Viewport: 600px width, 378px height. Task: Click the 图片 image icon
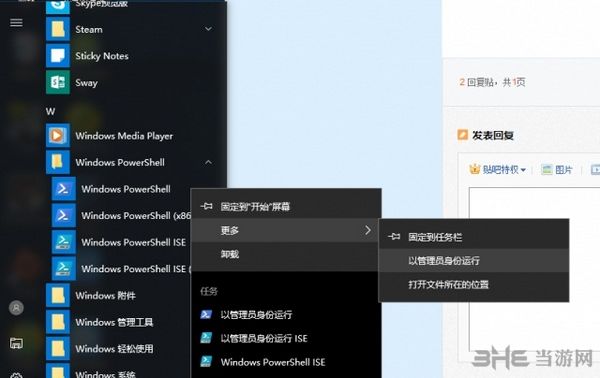pos(547,169)
